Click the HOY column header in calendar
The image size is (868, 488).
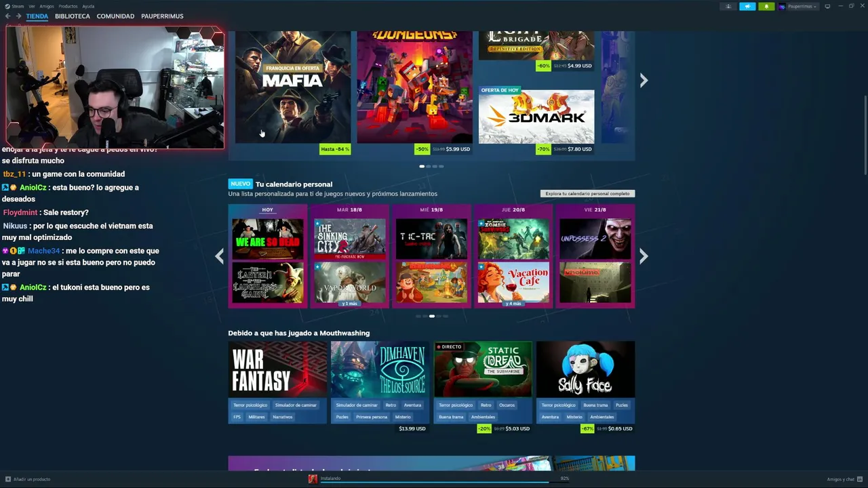[268, 210]
